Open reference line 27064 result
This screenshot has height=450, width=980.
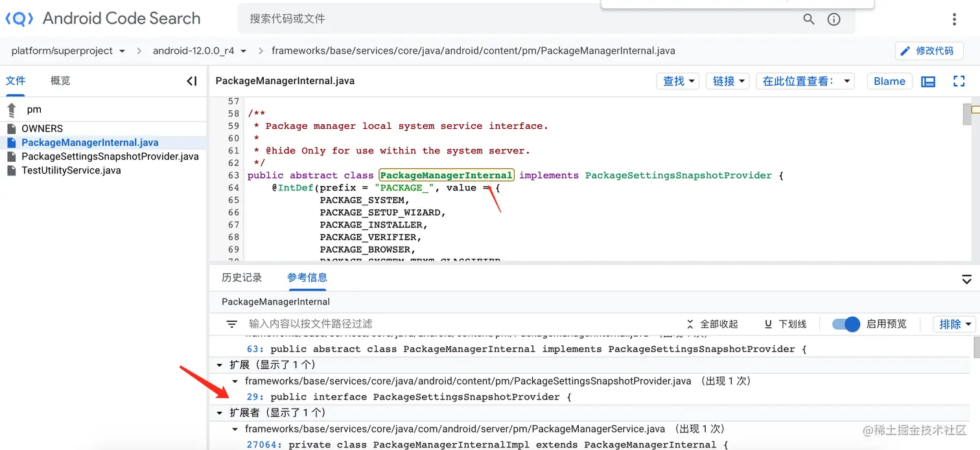tap(487, 445)
